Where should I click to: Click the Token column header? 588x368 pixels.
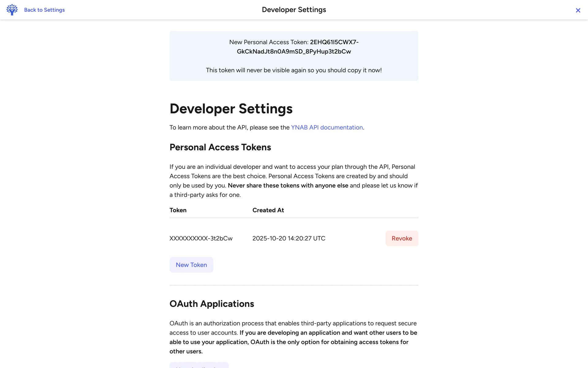click(178, 210)
